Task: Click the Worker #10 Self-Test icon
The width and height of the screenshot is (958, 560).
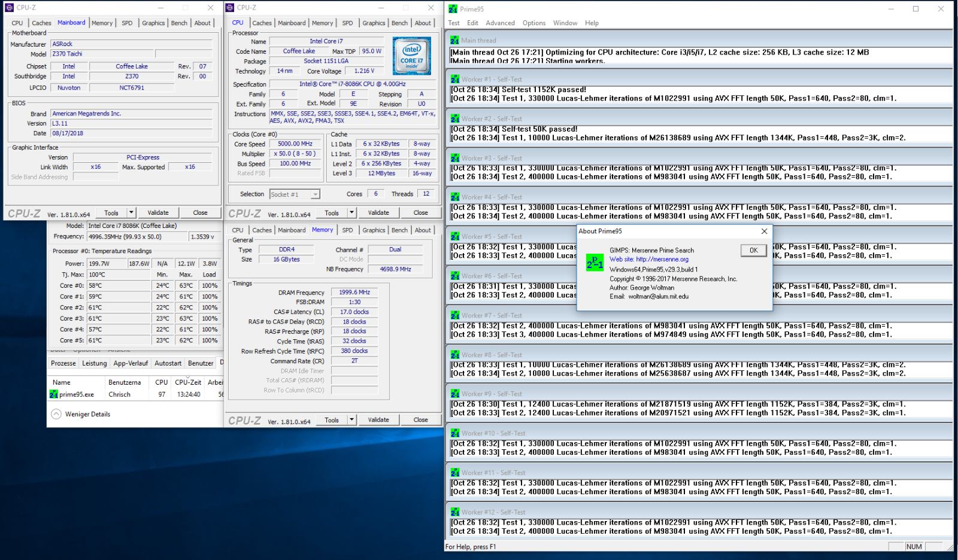Action: click(455, 433)
